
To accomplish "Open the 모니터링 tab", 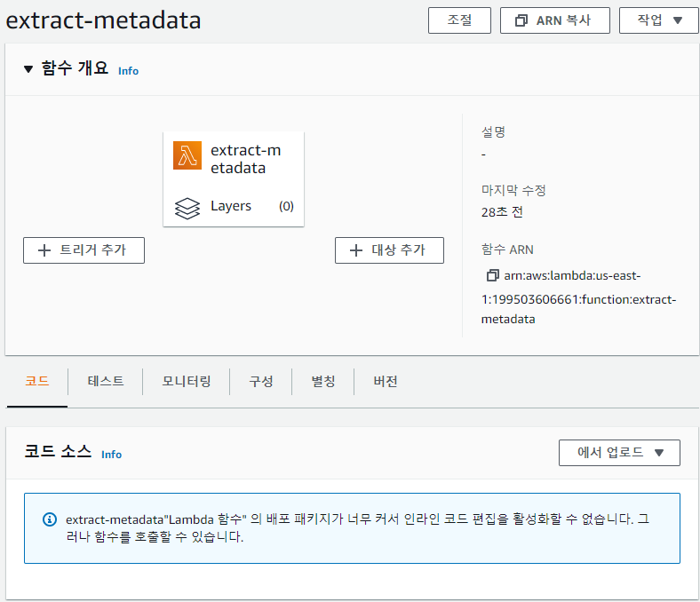I will pyautogui.click(x=187, y=381).
